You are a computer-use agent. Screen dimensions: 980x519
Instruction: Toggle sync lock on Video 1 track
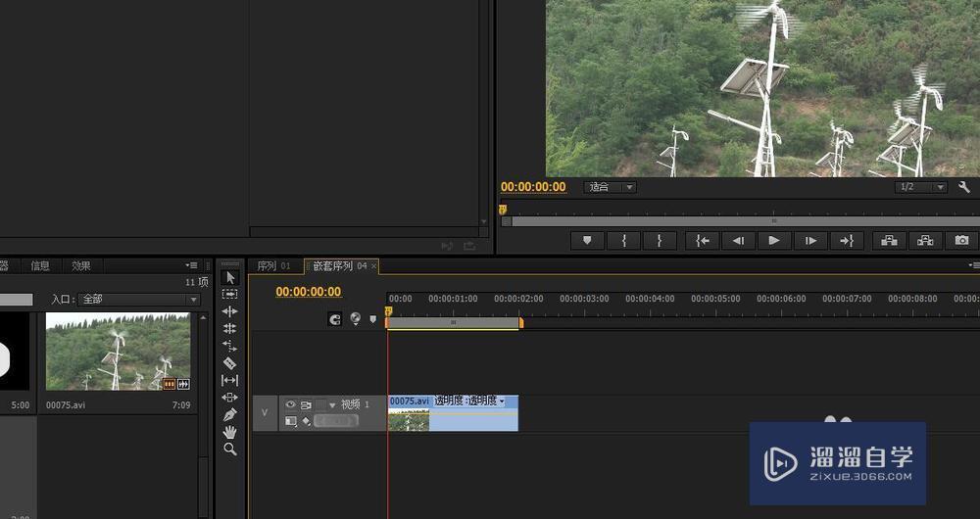point(306,403)
